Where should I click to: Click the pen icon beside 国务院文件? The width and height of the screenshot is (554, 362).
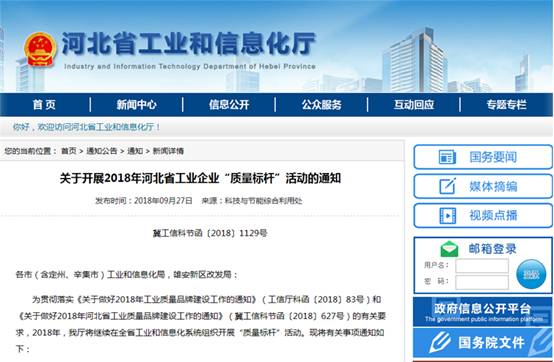[440, 342]
